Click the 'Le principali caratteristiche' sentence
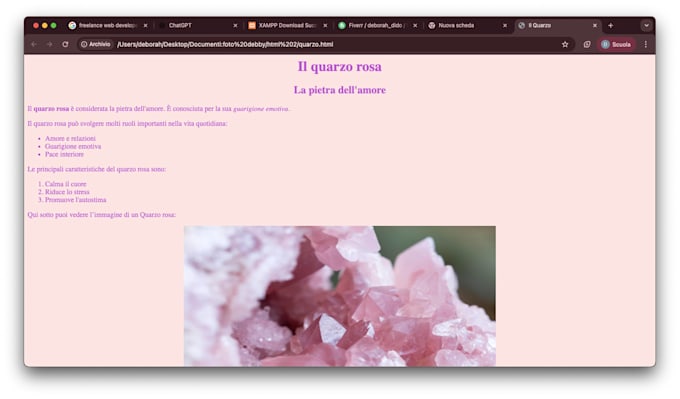680x399 pixels. 96,169
